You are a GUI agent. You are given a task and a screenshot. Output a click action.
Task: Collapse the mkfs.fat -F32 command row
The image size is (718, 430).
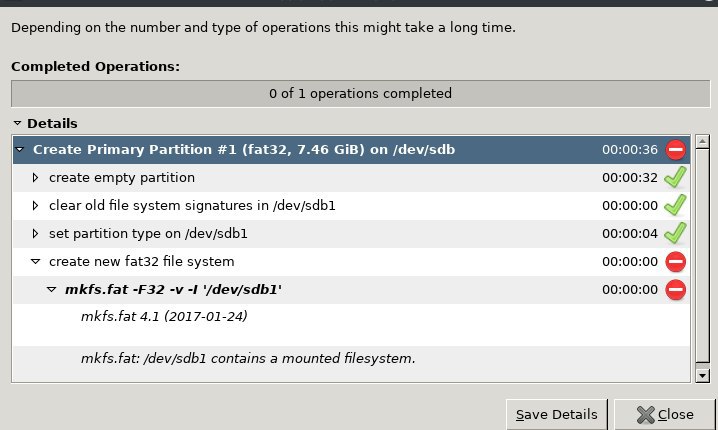(x=52, y=290)
